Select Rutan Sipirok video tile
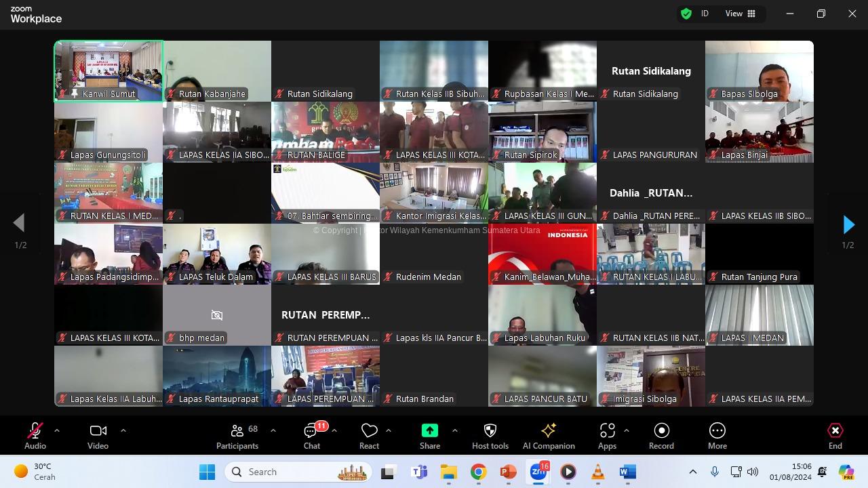Viewport: 868px width, 488px height. (x=542, y=132)
